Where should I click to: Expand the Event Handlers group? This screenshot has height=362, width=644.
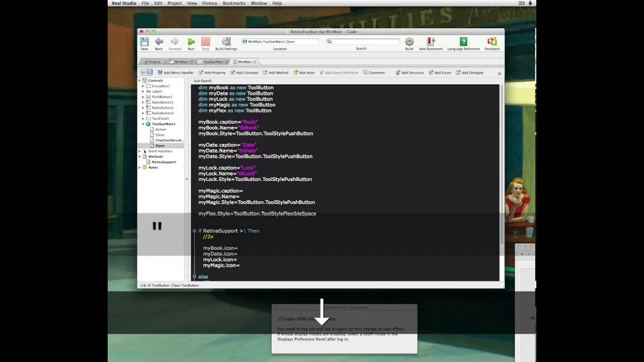click(x=140, y=151)
